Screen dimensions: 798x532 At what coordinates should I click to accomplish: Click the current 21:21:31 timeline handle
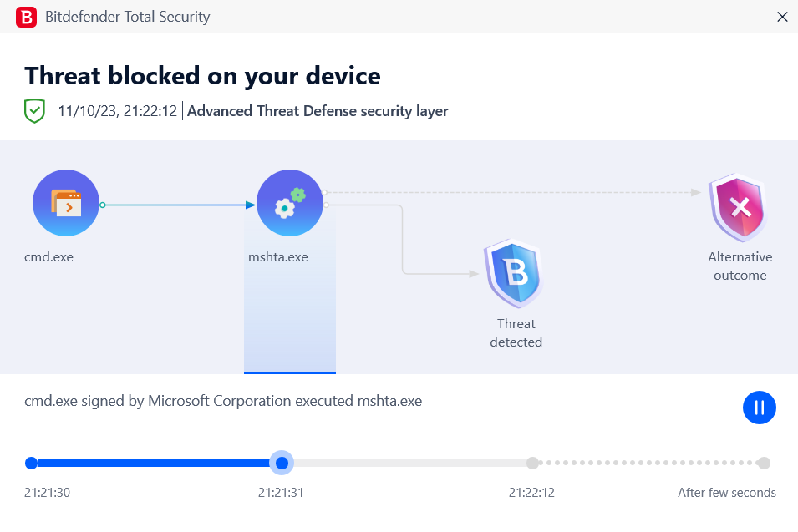(x=282, y=463)
